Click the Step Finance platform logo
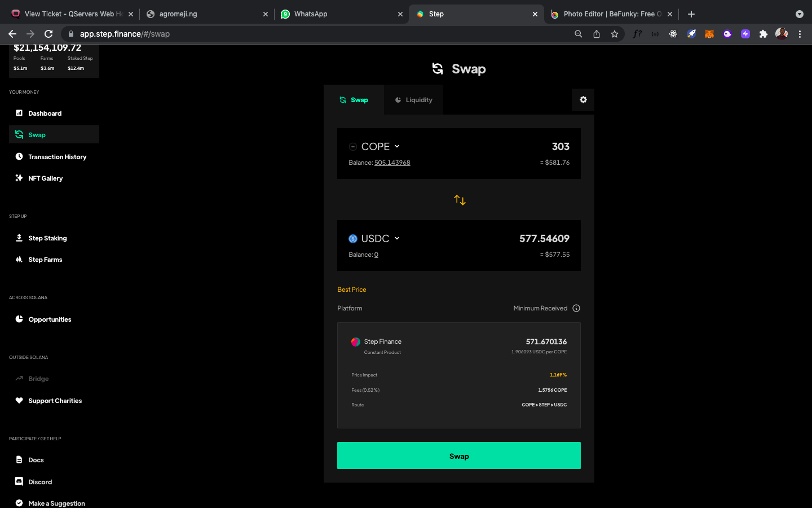Screen dimensions: 812x508 click(356, 342)
